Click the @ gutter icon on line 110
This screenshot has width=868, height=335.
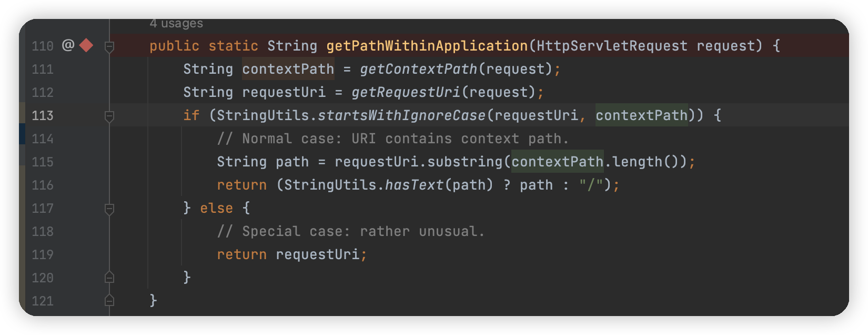[68, 45]
